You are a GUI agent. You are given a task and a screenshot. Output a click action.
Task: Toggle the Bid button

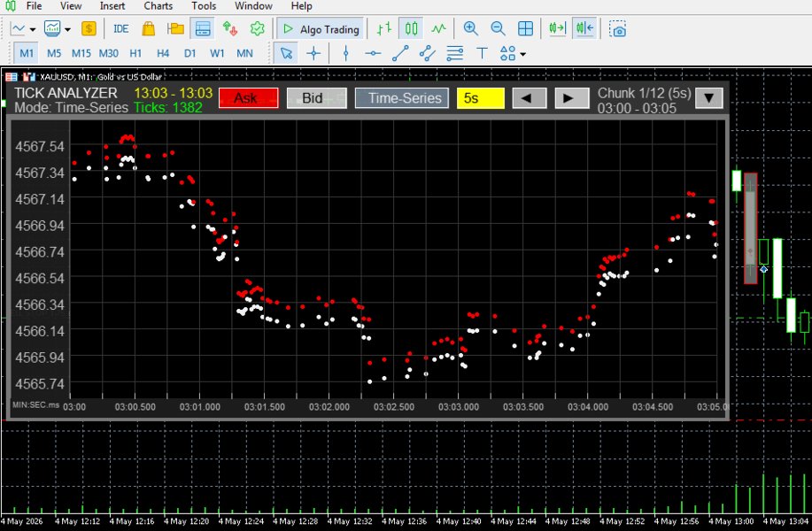tap(316, 98)
